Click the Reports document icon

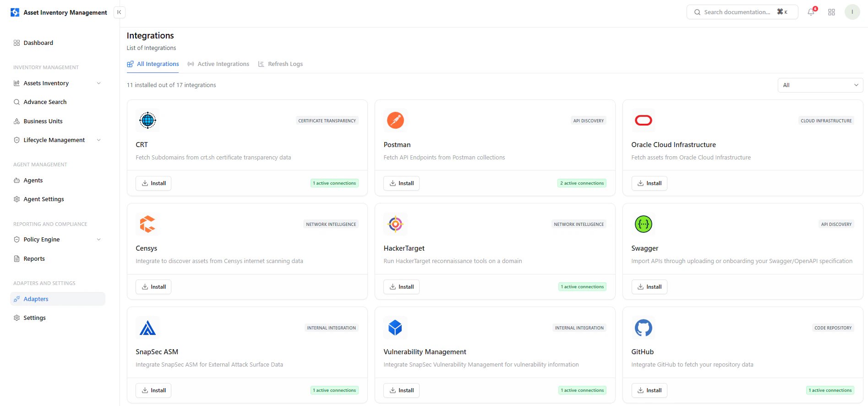[17, 258]
